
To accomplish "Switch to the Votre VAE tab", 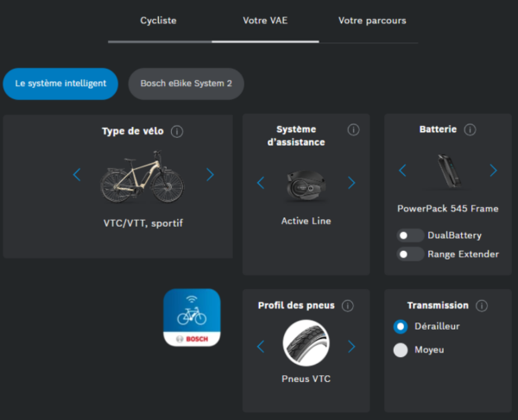I will pos(265,21).
